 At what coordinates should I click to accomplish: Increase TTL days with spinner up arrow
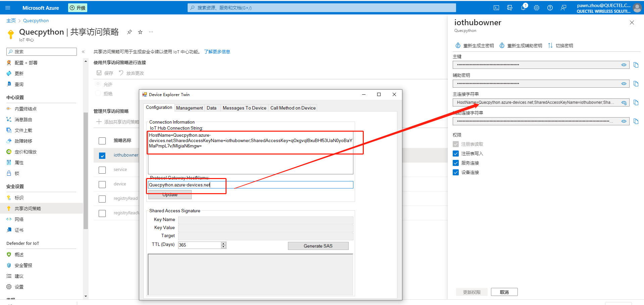pos(224,244)
